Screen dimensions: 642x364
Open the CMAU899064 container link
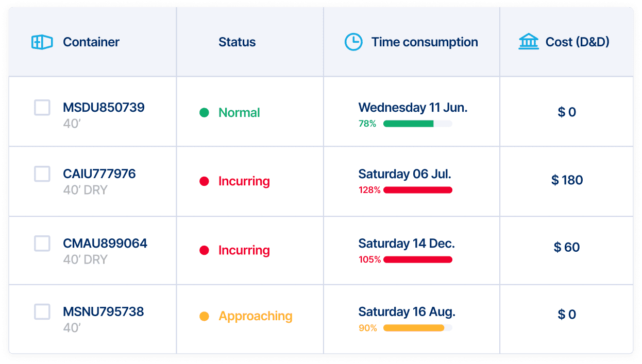(105, 243)
